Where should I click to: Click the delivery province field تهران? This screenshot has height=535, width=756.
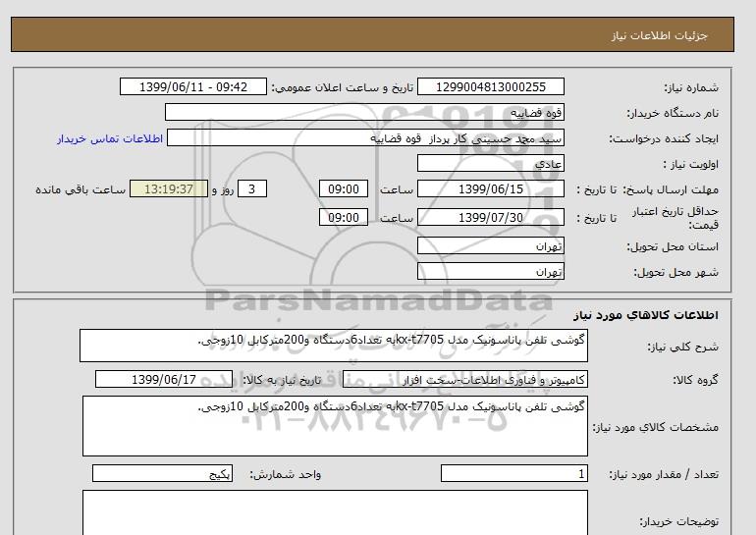(490, 245)
